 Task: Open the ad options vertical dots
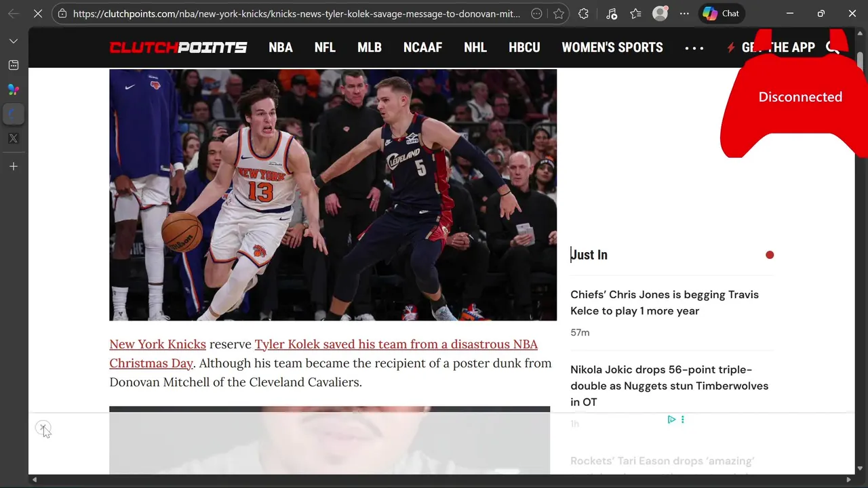pos(682,420)
